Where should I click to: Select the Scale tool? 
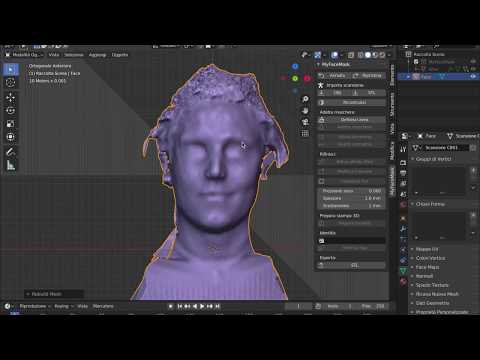coord(11,124)
